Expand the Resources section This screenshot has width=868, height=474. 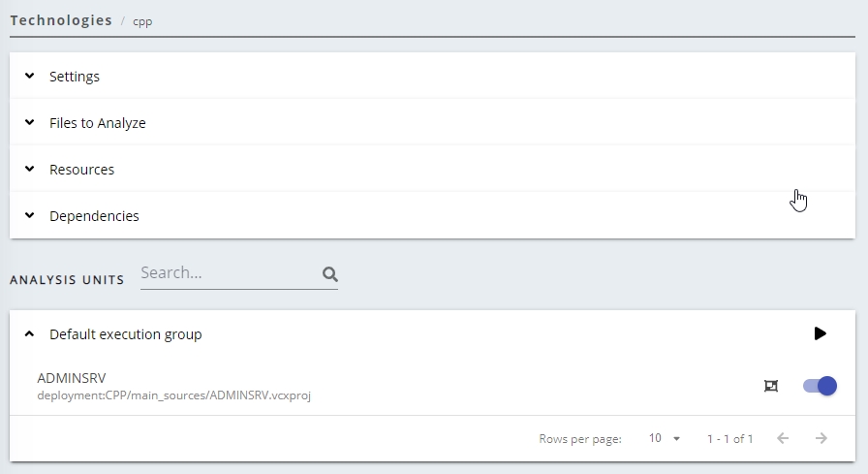[x=30, y=170]
